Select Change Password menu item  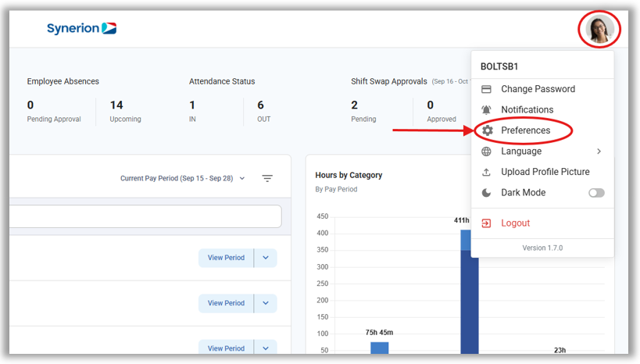pos(538,89)
